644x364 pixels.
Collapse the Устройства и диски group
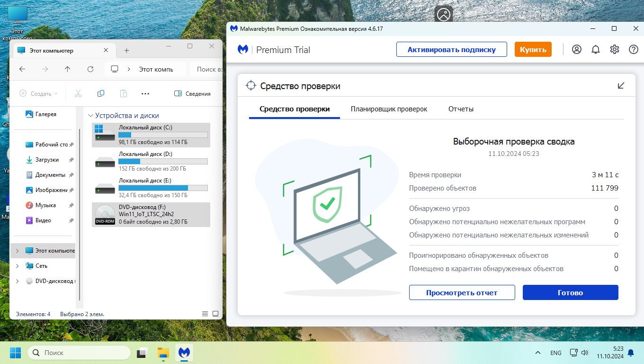click(90, 116)
